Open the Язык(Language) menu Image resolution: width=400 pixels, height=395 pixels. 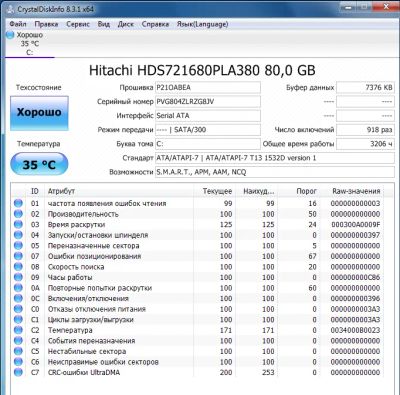click(x=202, y=24)
